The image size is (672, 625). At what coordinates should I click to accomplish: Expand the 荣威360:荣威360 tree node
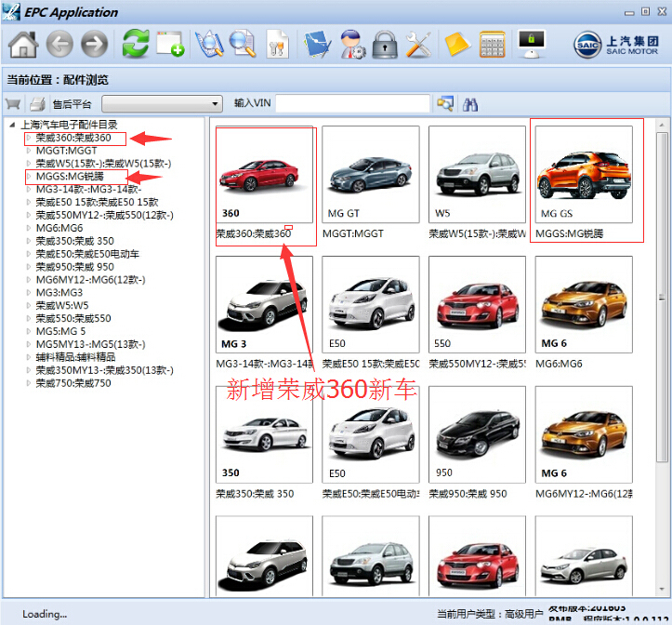(x=29, y=138)
